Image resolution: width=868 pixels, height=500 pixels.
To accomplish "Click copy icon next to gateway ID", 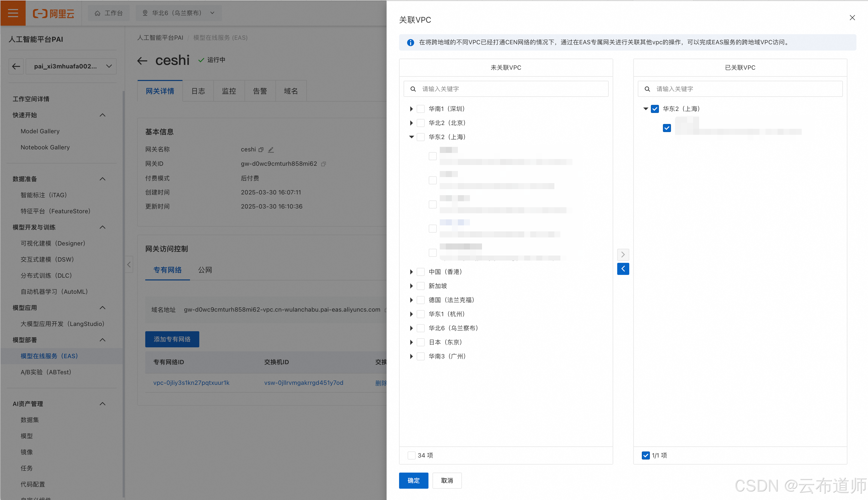I will [x=323, y=164].
